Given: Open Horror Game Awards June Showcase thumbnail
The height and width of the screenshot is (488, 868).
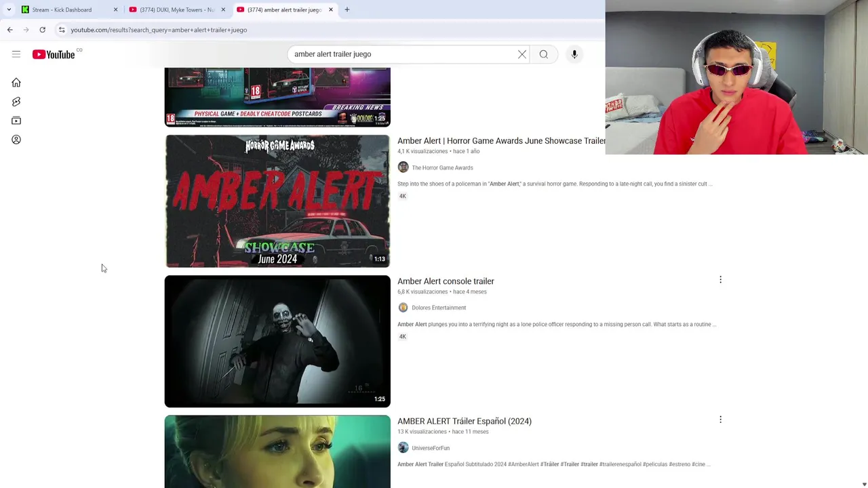Looking at the screenshot, I should tap(277, 201).
